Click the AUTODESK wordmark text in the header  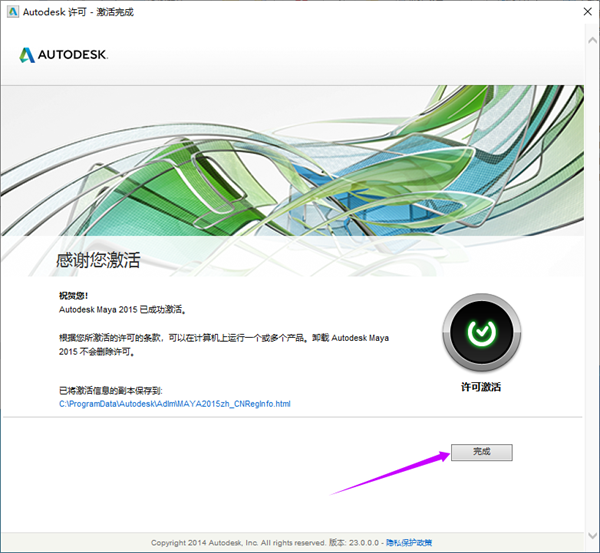click(74, 54)
